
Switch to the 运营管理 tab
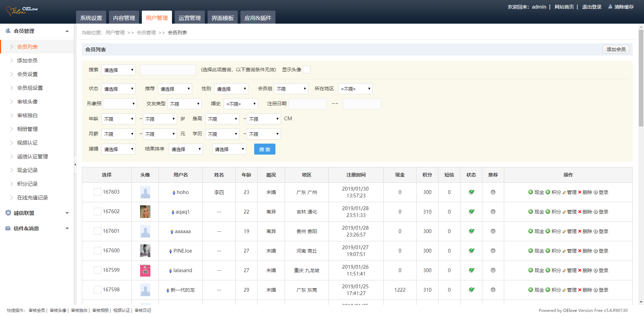click(189, 18)
